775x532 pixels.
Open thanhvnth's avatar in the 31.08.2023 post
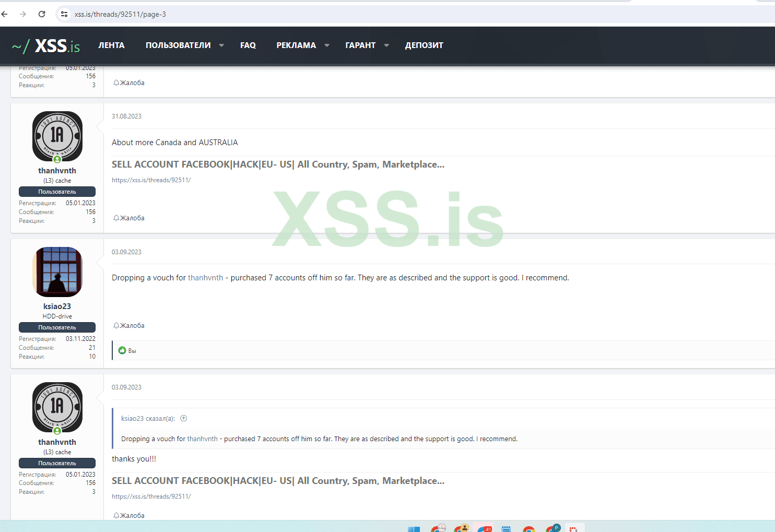(x=57, y=136)
